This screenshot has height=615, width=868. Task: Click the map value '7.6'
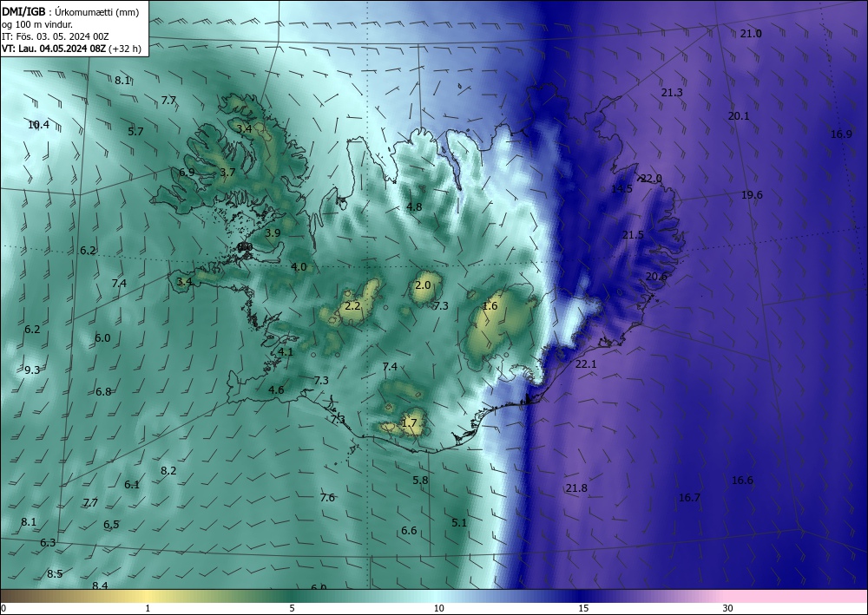coord(327,498)
